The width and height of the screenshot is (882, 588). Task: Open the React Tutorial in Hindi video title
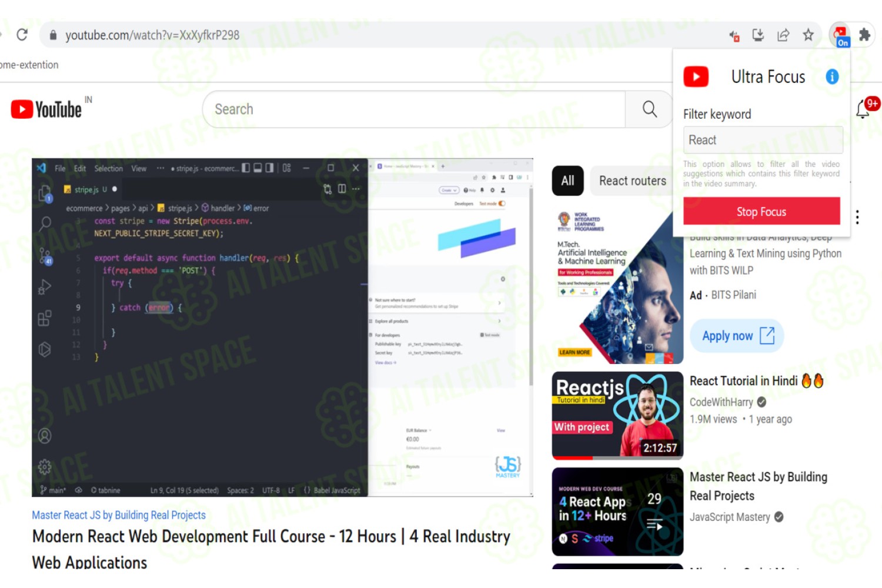coord(756,381)
